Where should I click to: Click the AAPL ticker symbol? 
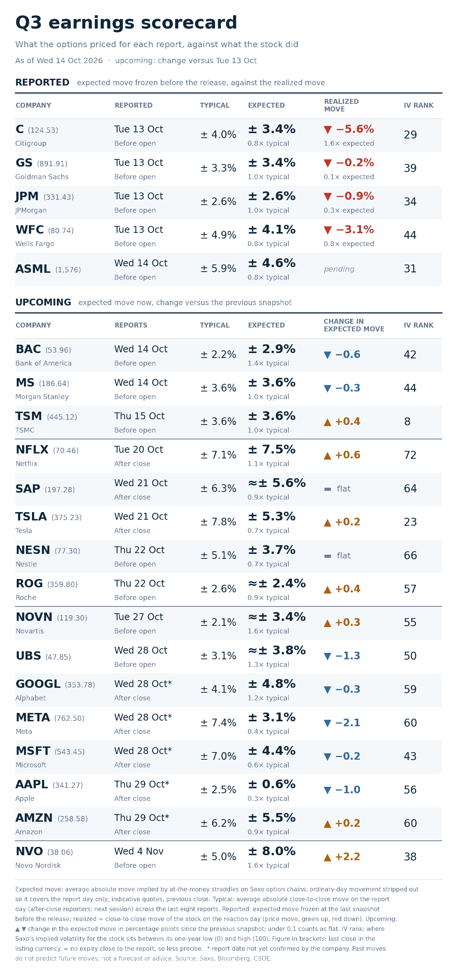[x=32, y=784]
